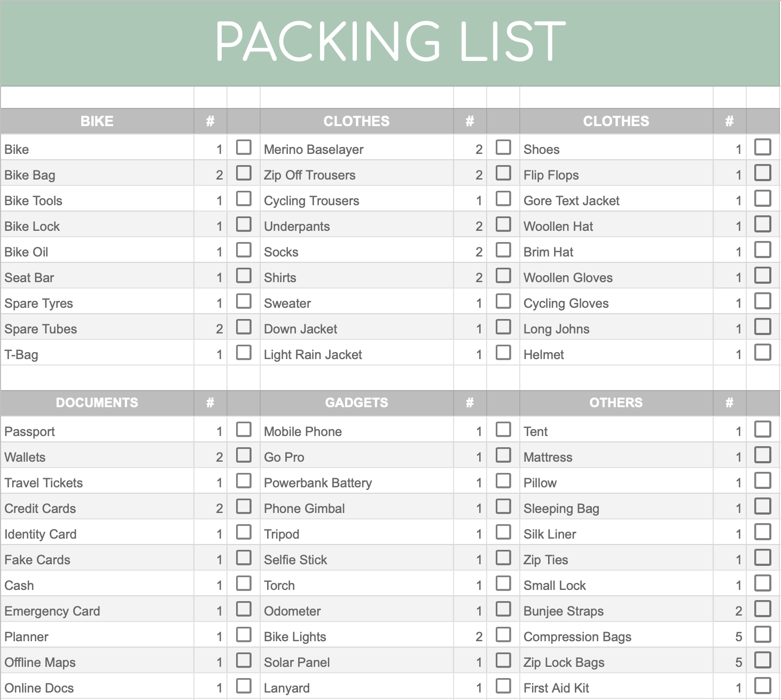Image resolution: width=781 pixels, height=700 pixels.
Task: Click the DOCUMENTS header cell
Action: pyautogui.click(x=97, y=403)
